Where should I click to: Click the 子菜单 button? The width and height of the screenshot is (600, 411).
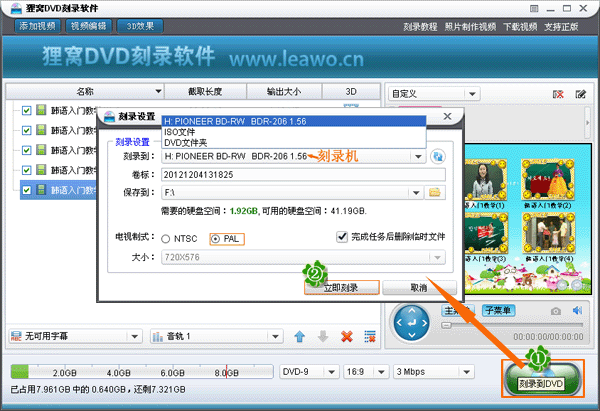pyautogui.click(x=498, y=310)
